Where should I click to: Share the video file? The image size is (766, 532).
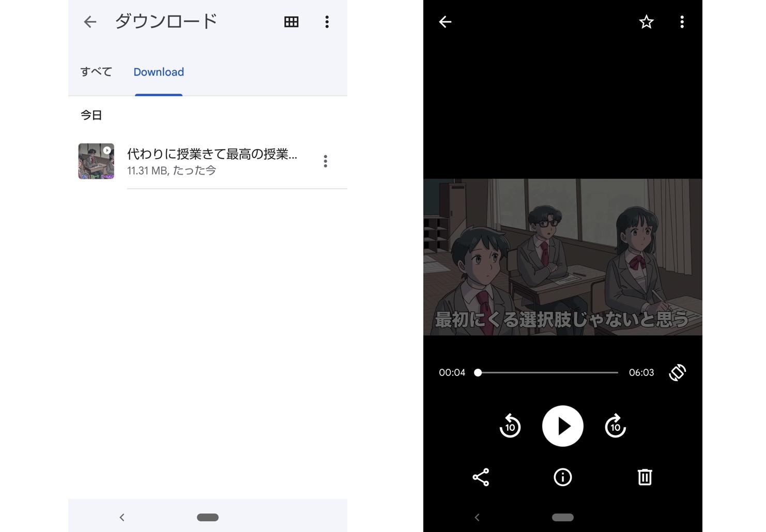pyautogui.click(x=481, y=477)
